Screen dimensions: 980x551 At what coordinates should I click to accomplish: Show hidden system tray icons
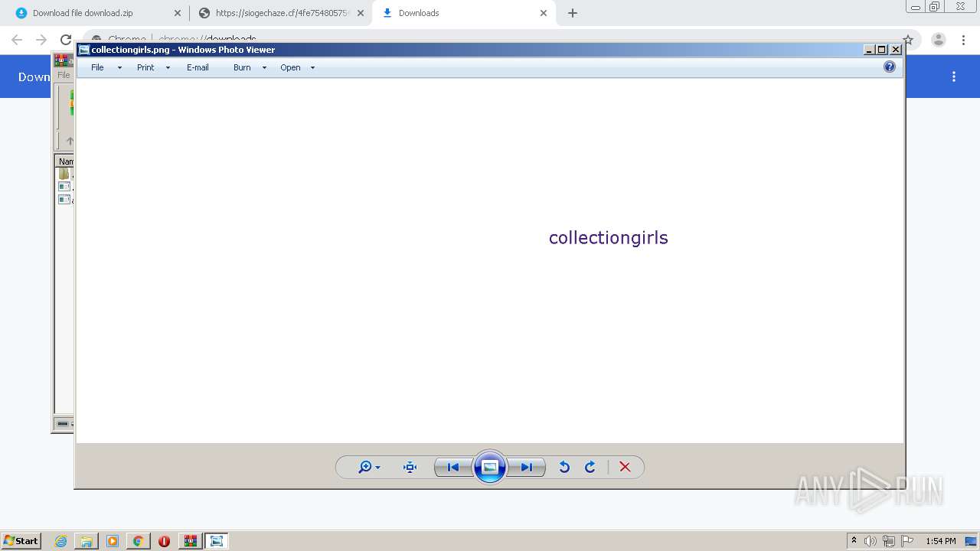pyautogui.click(x=854, y=541)
